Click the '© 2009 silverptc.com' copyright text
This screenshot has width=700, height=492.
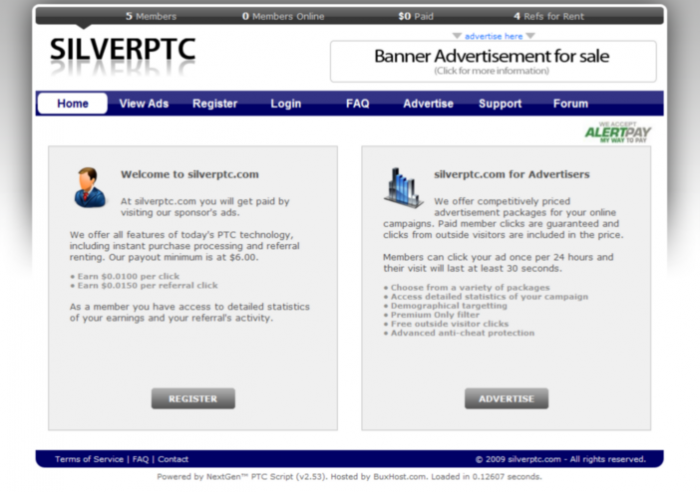point(560,459)
